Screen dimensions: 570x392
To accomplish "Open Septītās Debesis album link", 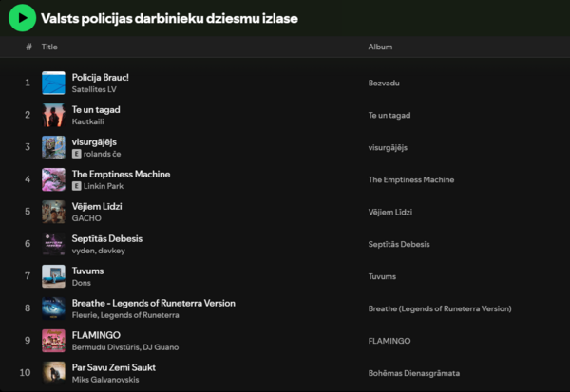I will pyautogui.click(x=399, y=244).
